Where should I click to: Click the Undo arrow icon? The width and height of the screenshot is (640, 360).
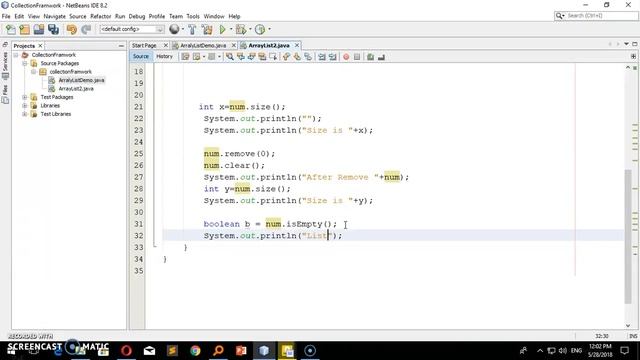point(72,29)
